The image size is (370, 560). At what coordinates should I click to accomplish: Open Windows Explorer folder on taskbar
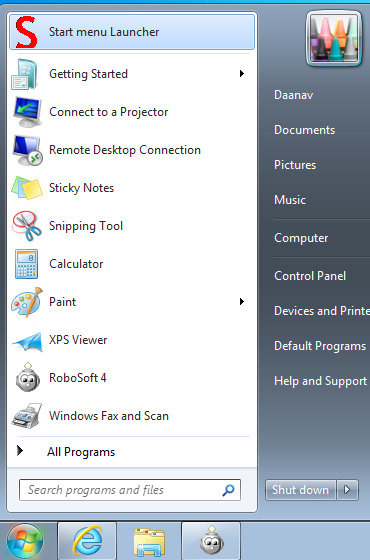click(x=149, y=541)
